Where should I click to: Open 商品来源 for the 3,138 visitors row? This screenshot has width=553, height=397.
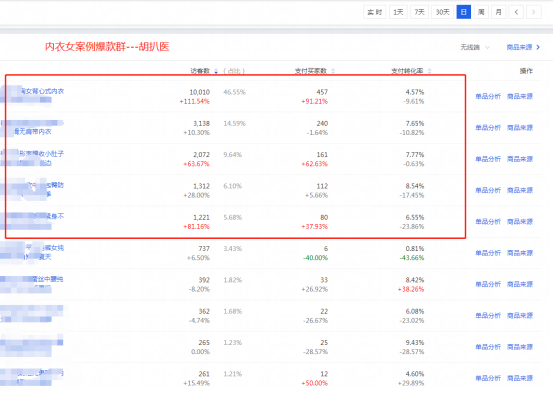coord(520,128)
